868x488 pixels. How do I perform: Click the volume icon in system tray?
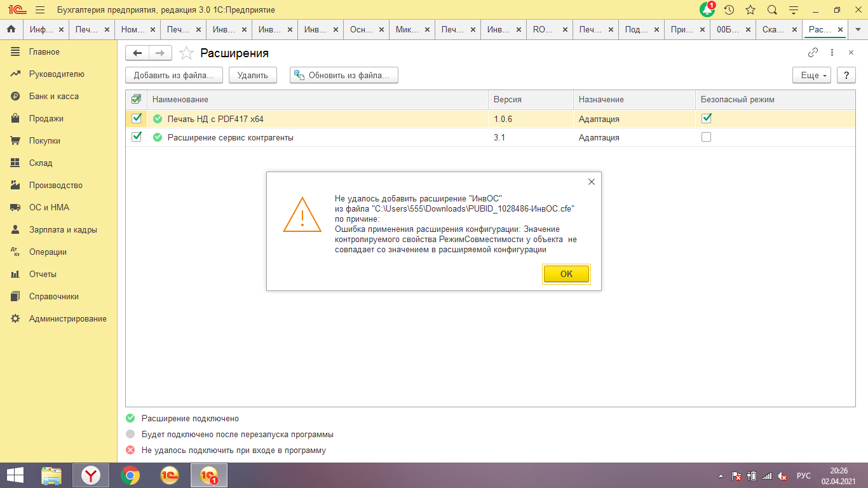pyautogui.click(x=782, y=476)
